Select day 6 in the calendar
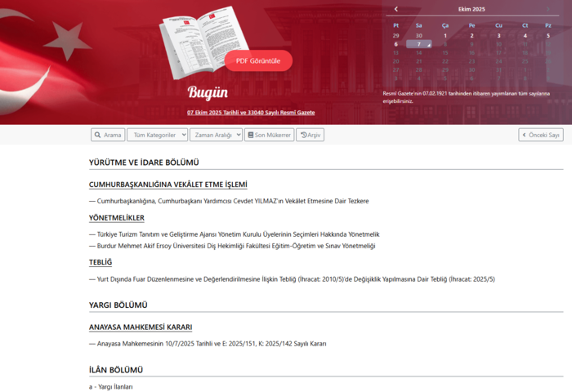The height and width of the screenshot is (392, 572). (x=395, y=44)
